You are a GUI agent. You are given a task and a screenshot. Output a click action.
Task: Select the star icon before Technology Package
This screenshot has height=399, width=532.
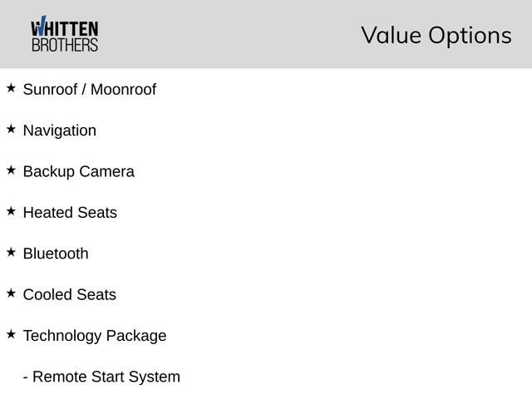11,334
